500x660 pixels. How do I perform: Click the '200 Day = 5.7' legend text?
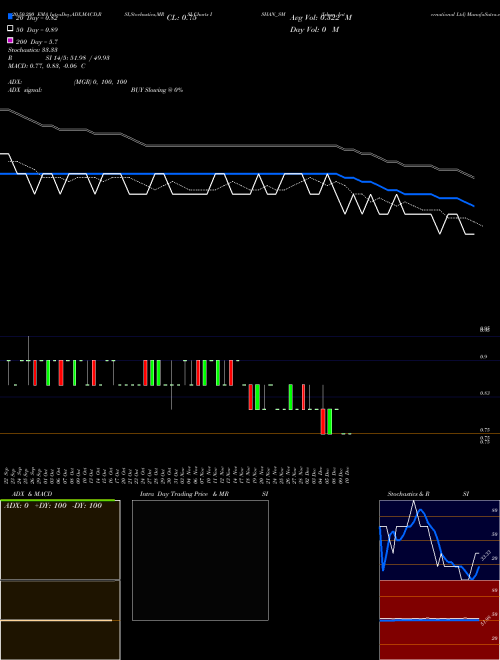37,42
